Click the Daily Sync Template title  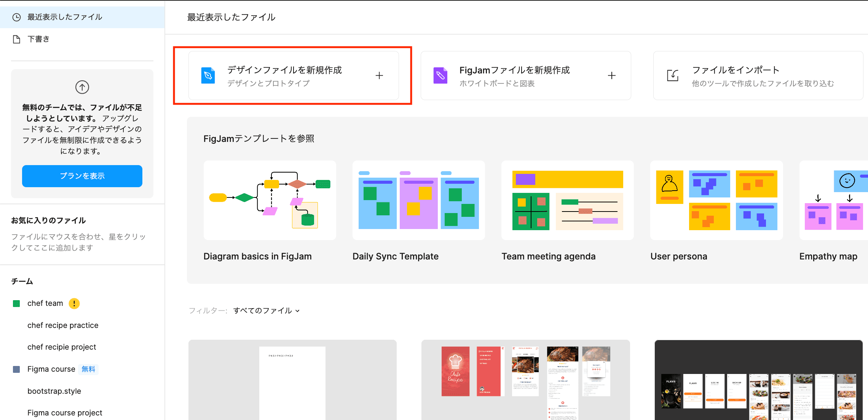click(396, 257)
